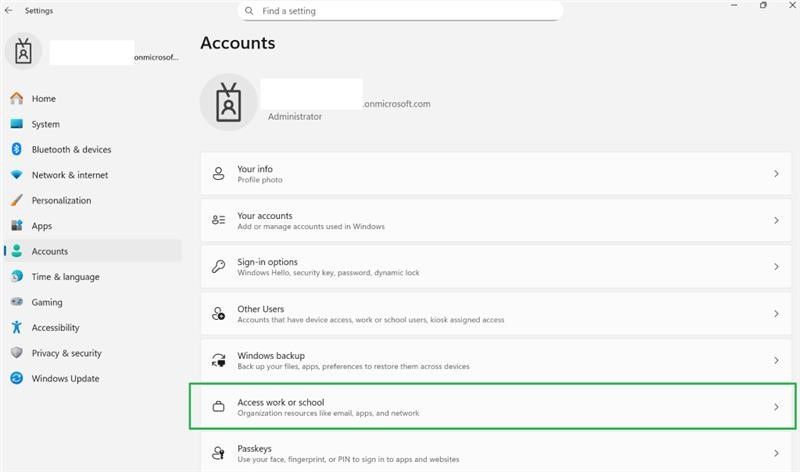Click the search magnifier icon in the search box
Viewport: 800px width, 472px height.
[249, 11]
